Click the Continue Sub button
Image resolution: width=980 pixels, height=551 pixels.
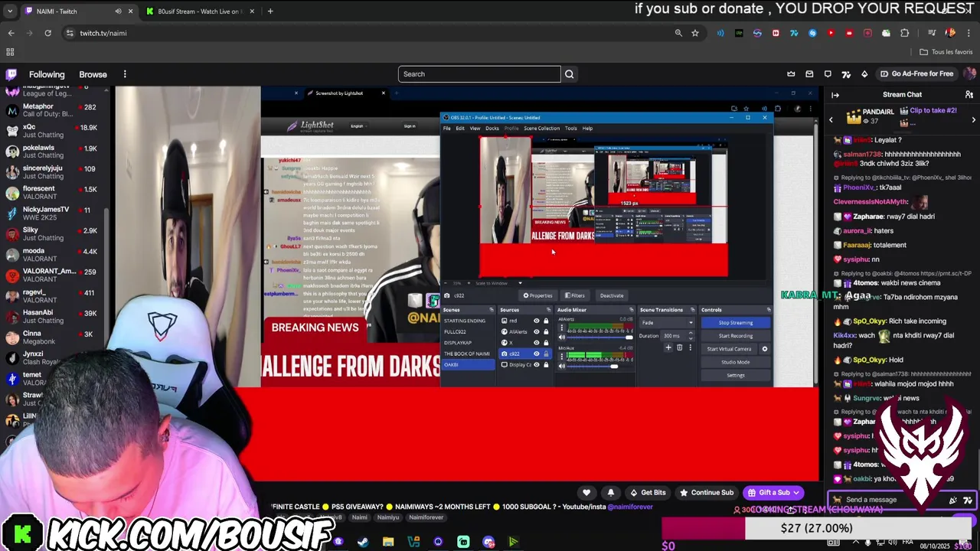click(x=706, y=493)
